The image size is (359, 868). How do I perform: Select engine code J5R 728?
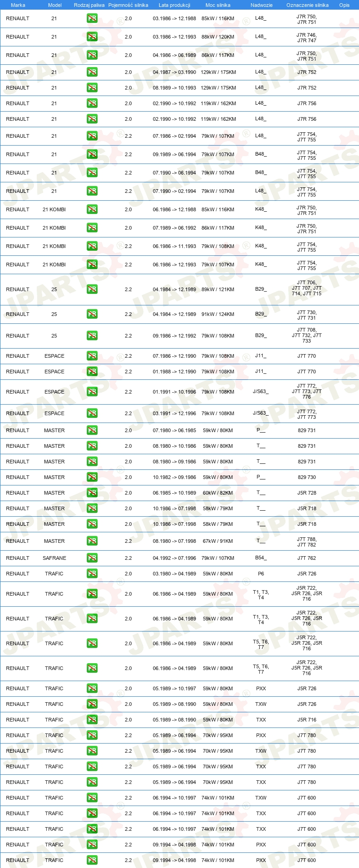pyautogui.click(x=307, y=493)
